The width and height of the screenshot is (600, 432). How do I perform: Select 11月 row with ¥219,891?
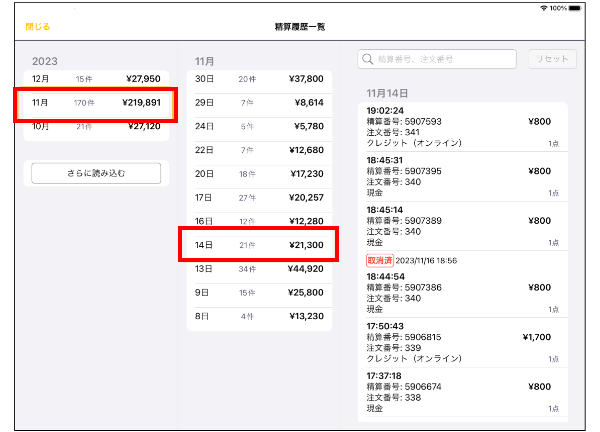[x=96, y=103]
